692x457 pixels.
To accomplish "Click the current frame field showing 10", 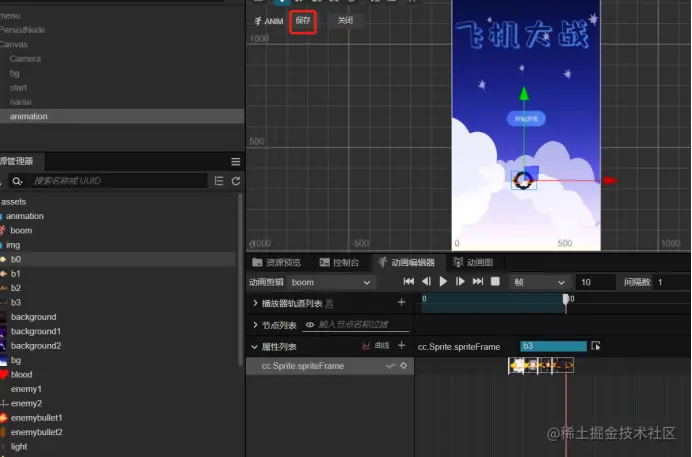I will [x=595, y=282].
